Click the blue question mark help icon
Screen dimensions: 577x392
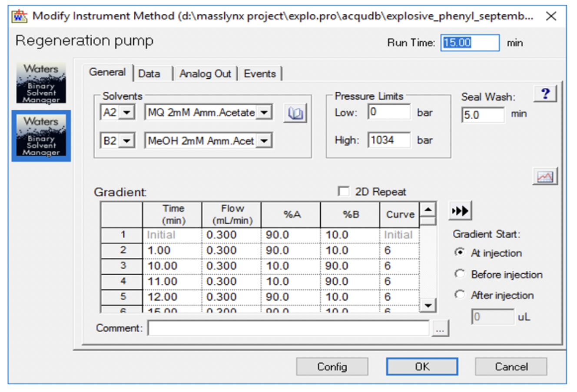tap(545, 93)
